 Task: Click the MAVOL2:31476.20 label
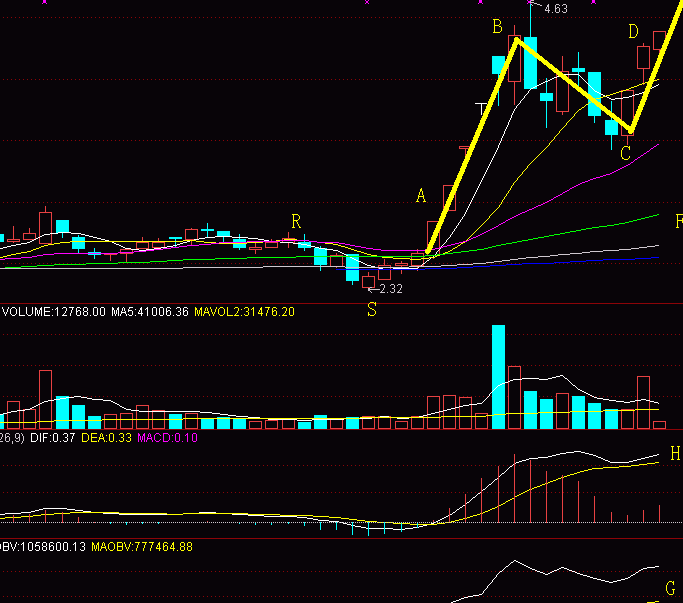click(x=245, y=312)
